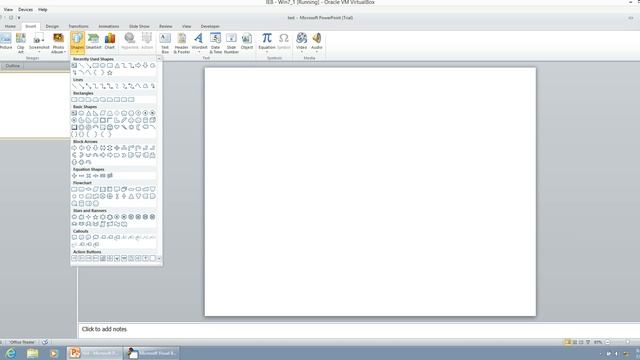Insert Date & Time
The image size is (640, 360).
coord(216,42)
